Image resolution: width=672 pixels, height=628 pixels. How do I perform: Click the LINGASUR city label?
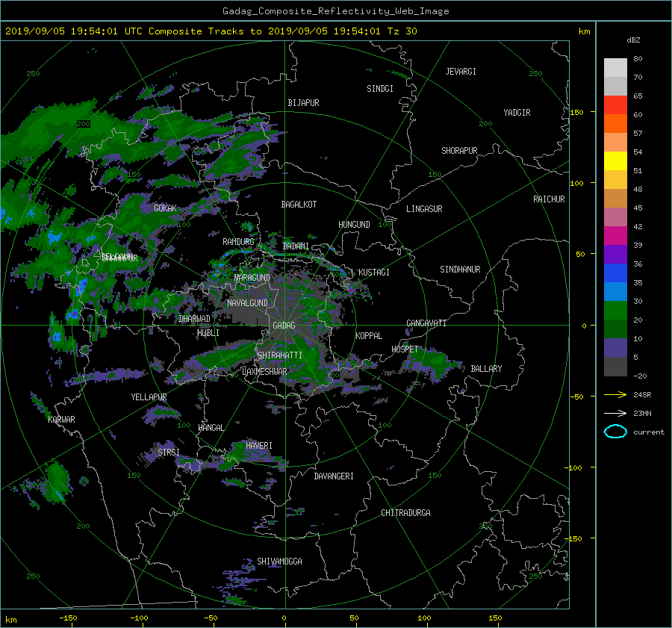[424, 209]
